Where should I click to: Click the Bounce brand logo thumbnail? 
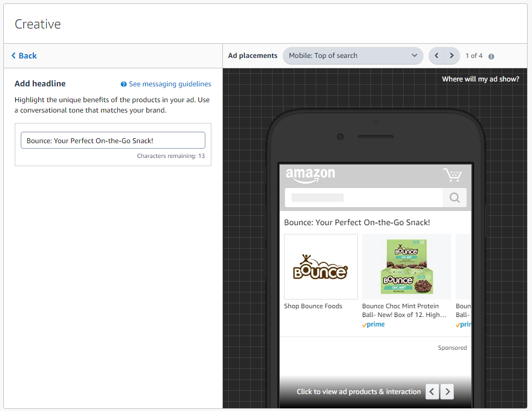[x=321, y=267]
